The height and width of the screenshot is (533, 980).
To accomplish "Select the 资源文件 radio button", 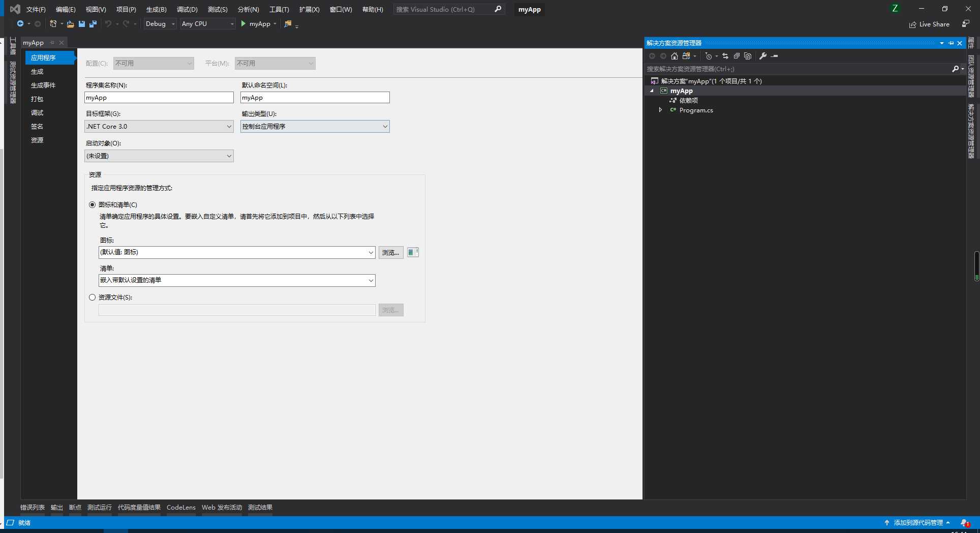I will click(x=92, y=297).
